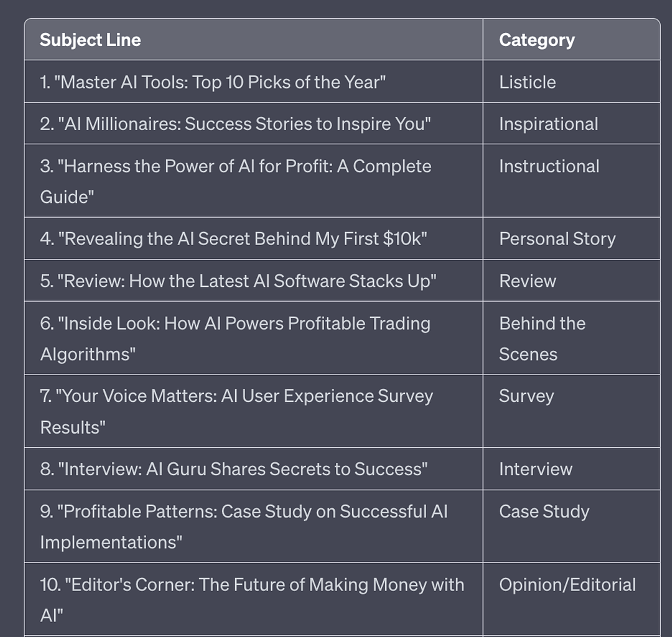Image resolution: width=672 pixels, height=637 pixels.
Task: Click the "Instructional" category text
Action: 549,166
